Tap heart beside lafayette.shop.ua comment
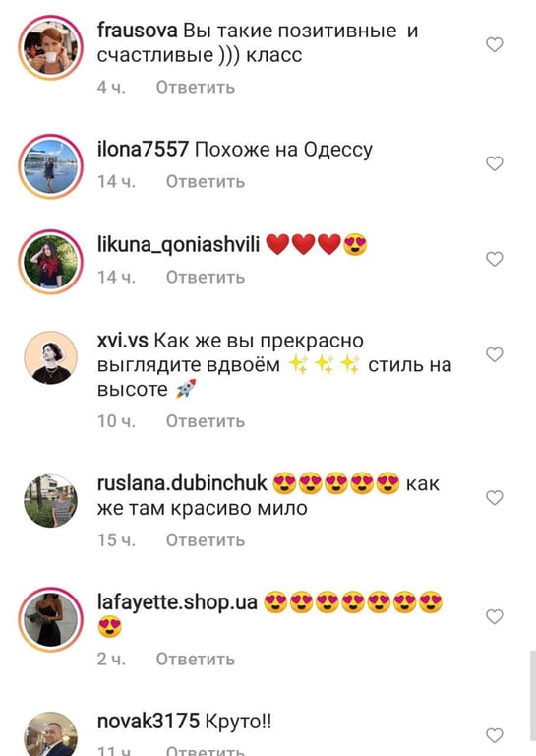536x756 pixels. tap(494, 616)
